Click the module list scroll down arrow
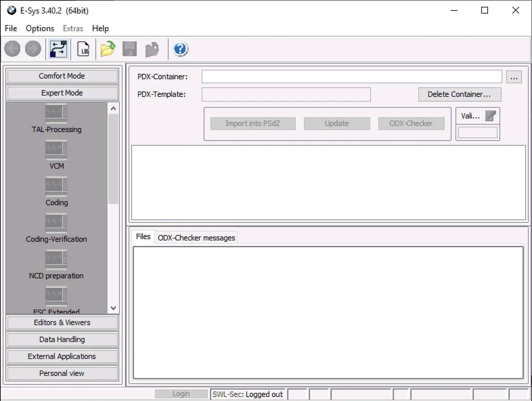Screen dimensions: 532x401 (113, 308)
